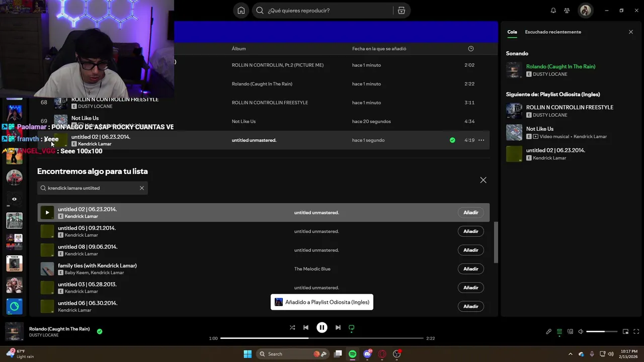Click now playing album cover thumbnail
Screen dimensions: 644x362
pyautogui.click(x=14, y=331)
